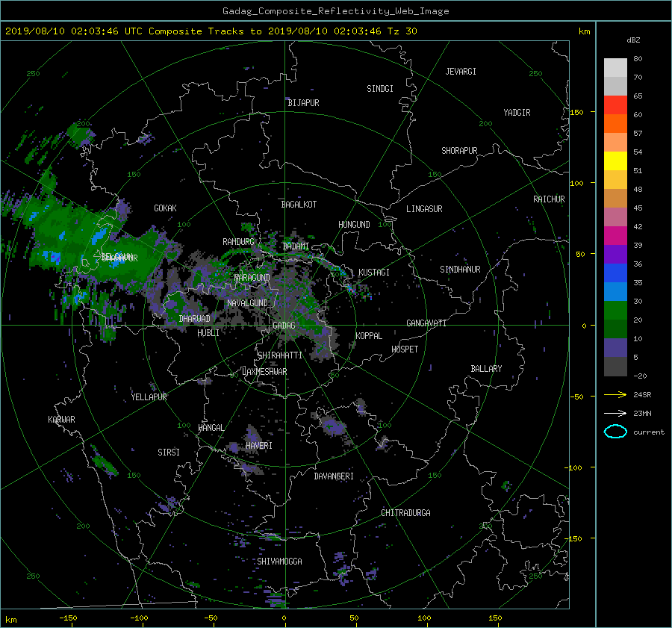The image size is (672, 628).
Task: Click the KARWAR city label
Action: click(x=62, y=420)
